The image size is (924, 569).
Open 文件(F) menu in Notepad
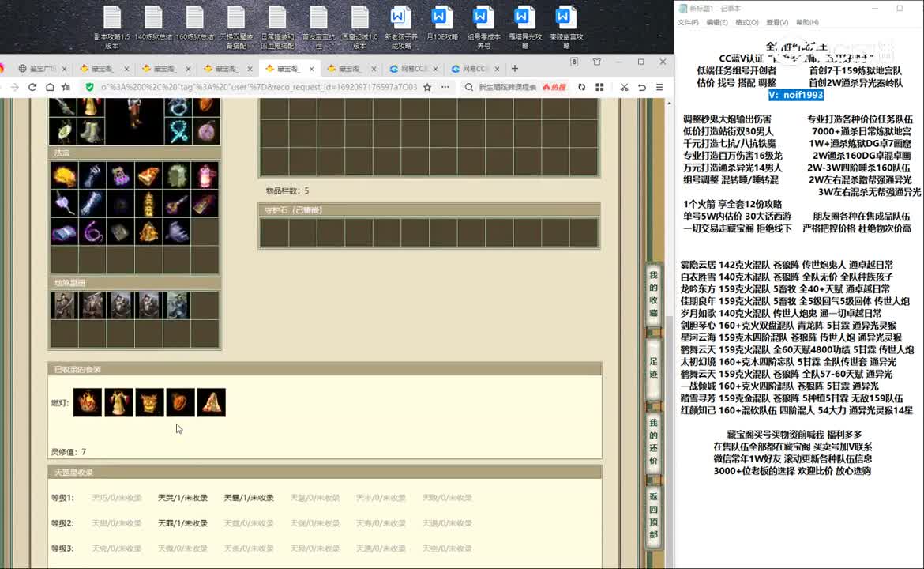tap(688, 22)
